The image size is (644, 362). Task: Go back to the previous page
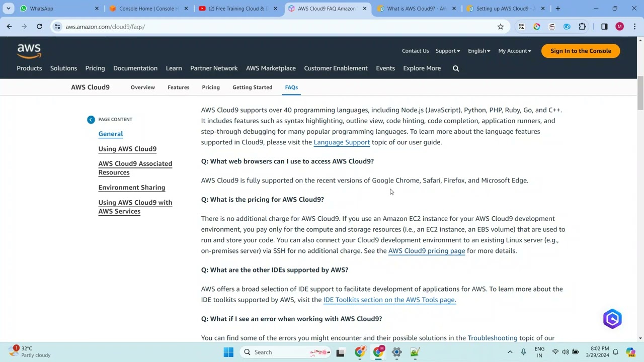(x=9, y=27)
